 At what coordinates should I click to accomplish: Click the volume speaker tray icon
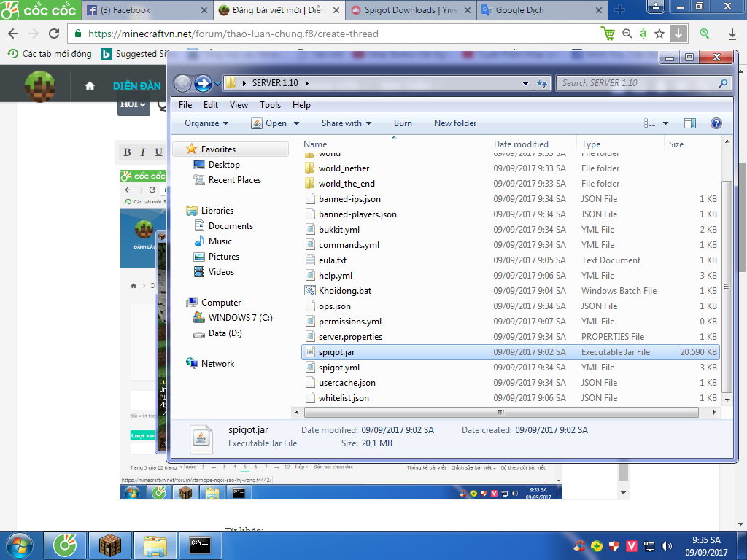click(667, 545)
